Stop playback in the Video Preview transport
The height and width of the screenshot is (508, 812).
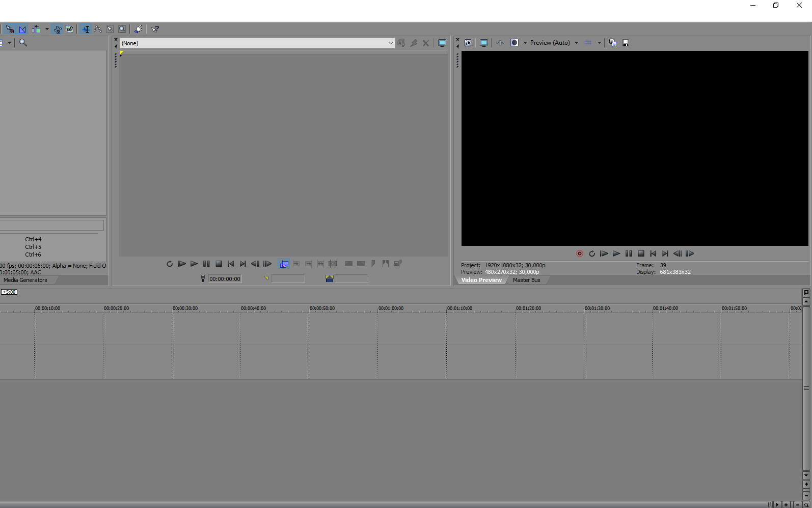click(641, 253)
